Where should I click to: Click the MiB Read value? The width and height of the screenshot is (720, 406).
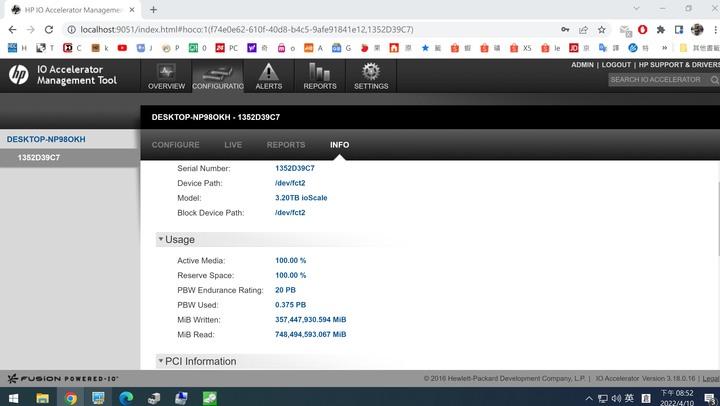(x=310, y=334)
